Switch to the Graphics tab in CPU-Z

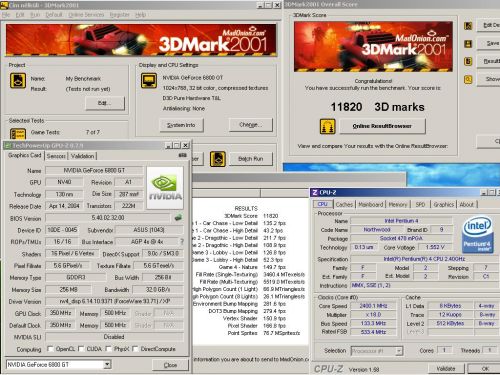(444, 204)
